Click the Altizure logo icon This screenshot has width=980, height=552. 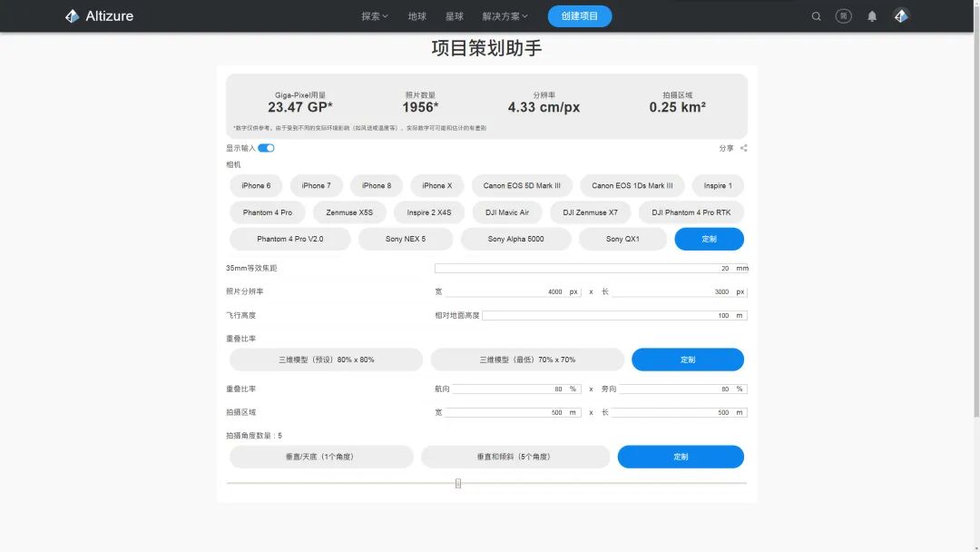pos(72,16)
